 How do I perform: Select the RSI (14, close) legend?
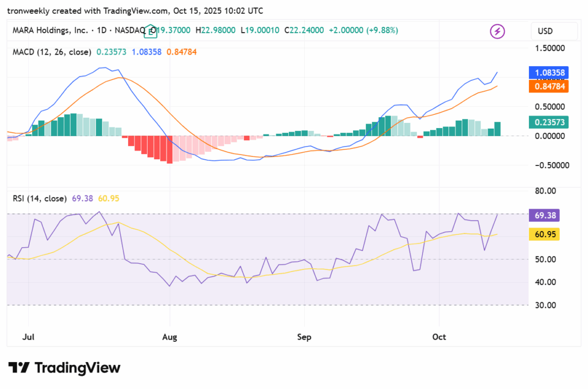[x=39, y=198]
